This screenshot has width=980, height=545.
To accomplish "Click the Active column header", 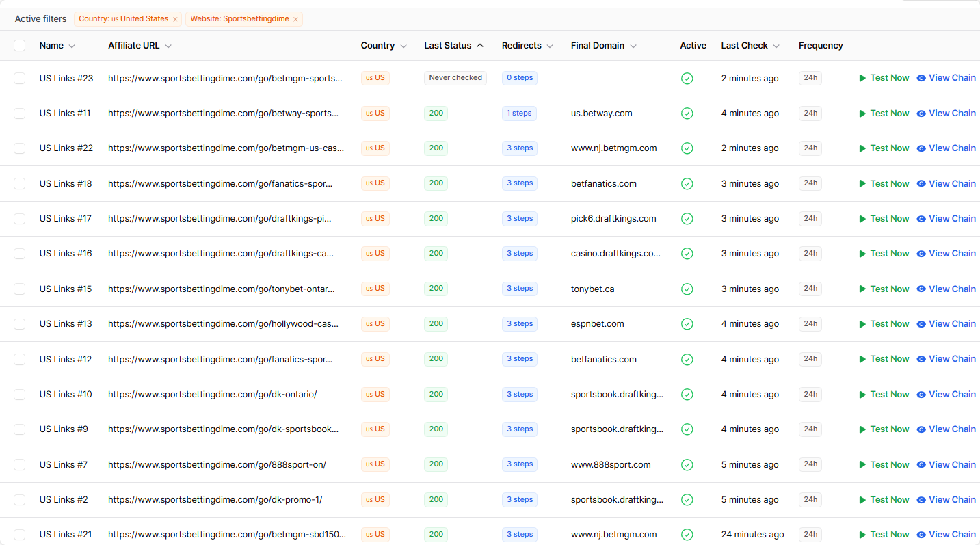I will (693, 46).
